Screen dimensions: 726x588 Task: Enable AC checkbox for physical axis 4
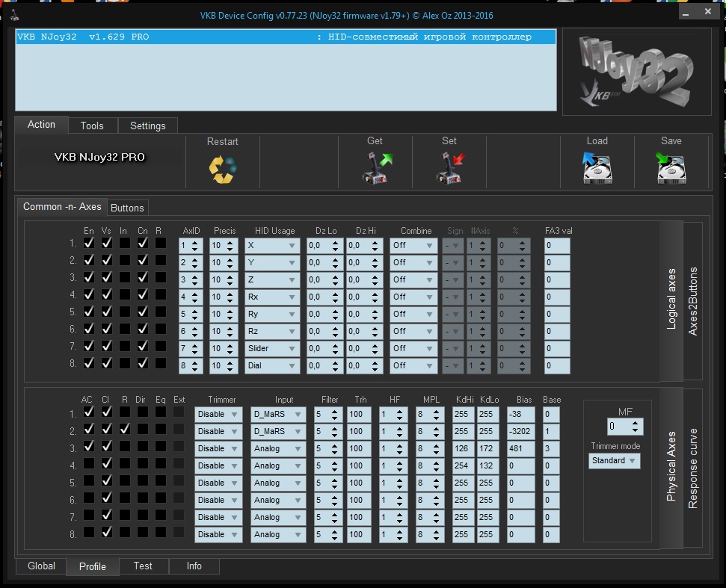tap(89, 463)
